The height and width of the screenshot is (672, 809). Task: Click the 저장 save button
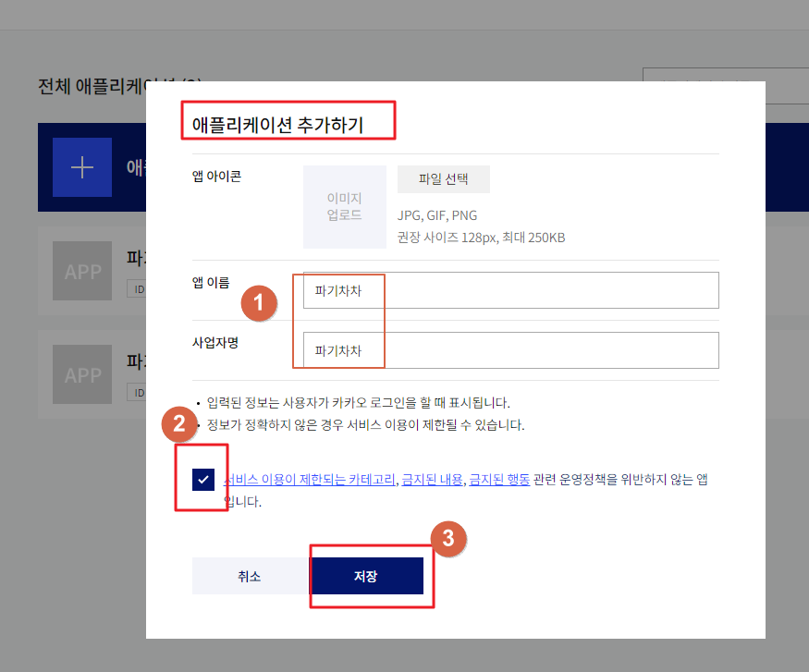click(366, 576)
